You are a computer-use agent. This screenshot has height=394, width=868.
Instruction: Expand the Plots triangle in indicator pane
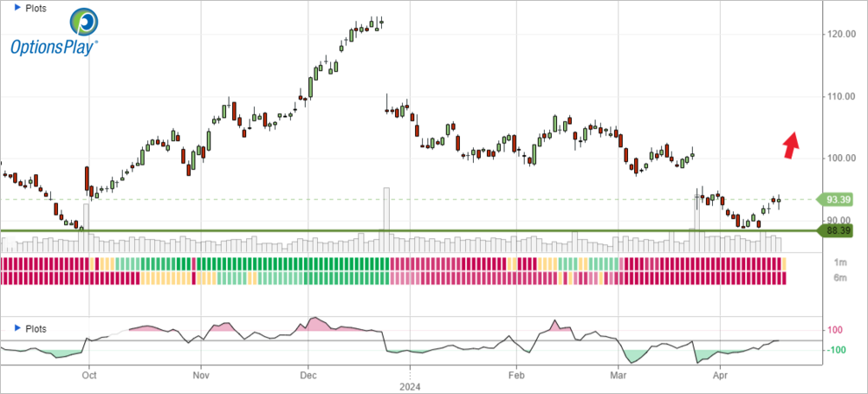click(17, 329)
